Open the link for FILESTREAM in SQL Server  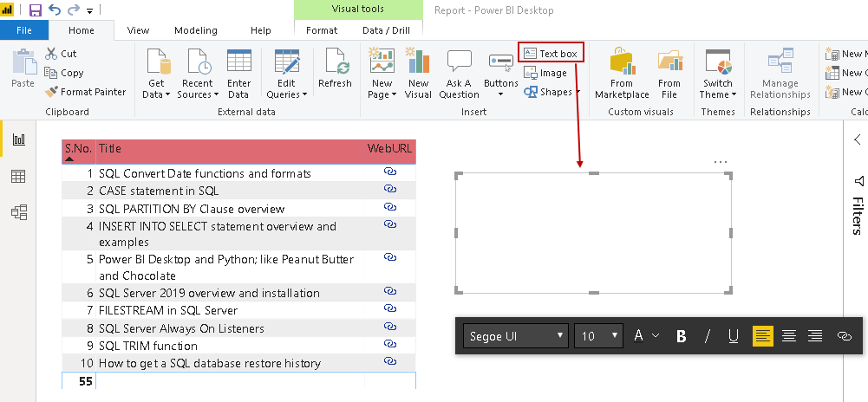[390, 308]
